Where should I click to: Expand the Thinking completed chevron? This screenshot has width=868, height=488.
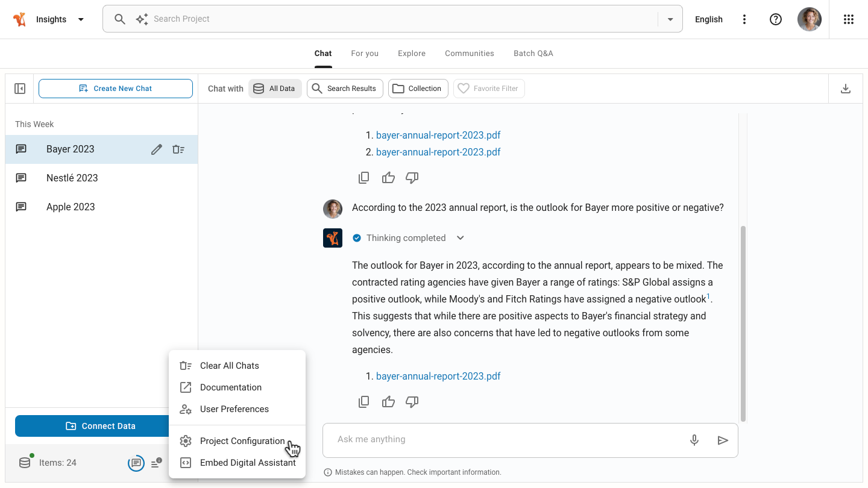coord(461,238)
